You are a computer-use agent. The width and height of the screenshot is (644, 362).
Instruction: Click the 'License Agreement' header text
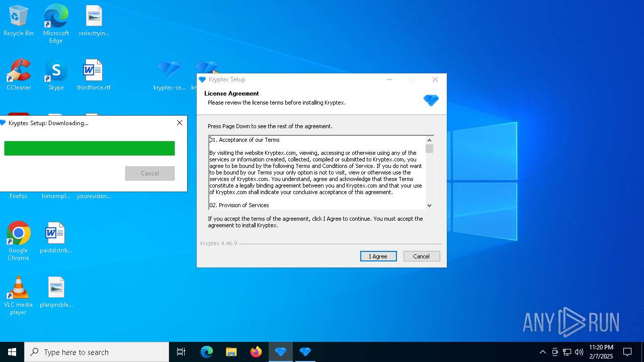coord(231,94)
